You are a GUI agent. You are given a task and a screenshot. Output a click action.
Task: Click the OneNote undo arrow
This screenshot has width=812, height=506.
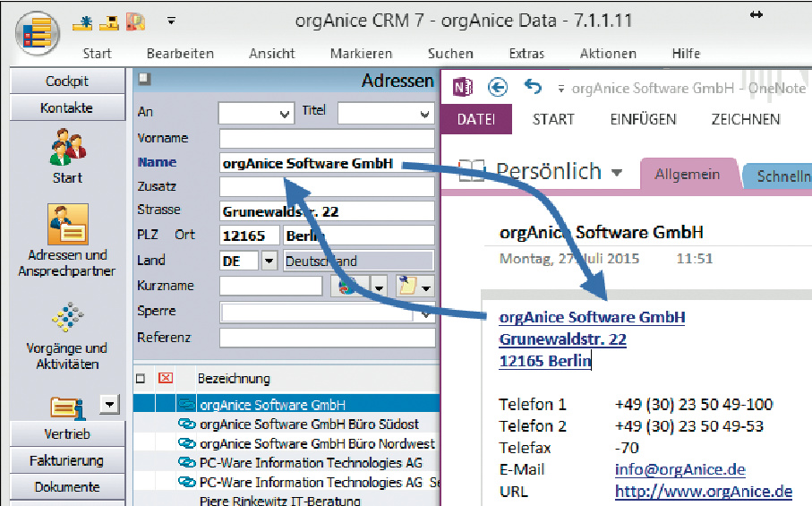click(x=533, y=87)
